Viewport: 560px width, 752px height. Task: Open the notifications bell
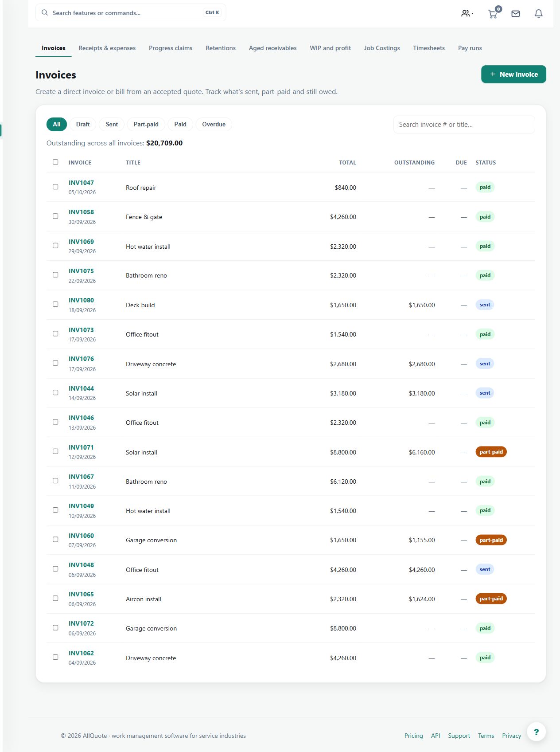(x=538, y=14)
